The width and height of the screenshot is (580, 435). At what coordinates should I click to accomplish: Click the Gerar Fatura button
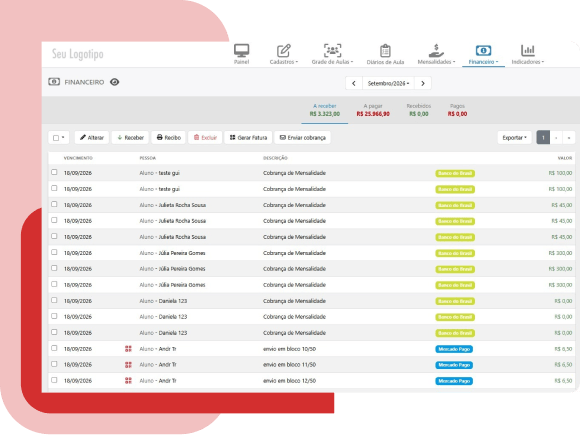(x=248, y=138)
